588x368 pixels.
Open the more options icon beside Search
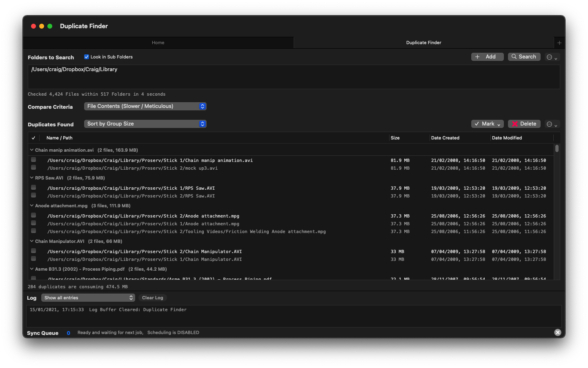(x=552, y=57)
